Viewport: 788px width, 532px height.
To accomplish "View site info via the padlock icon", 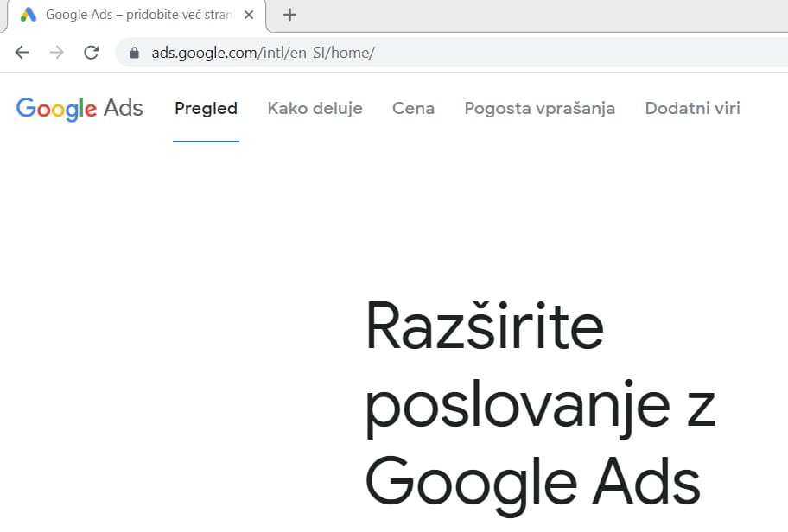I will (x=134, y=53).
